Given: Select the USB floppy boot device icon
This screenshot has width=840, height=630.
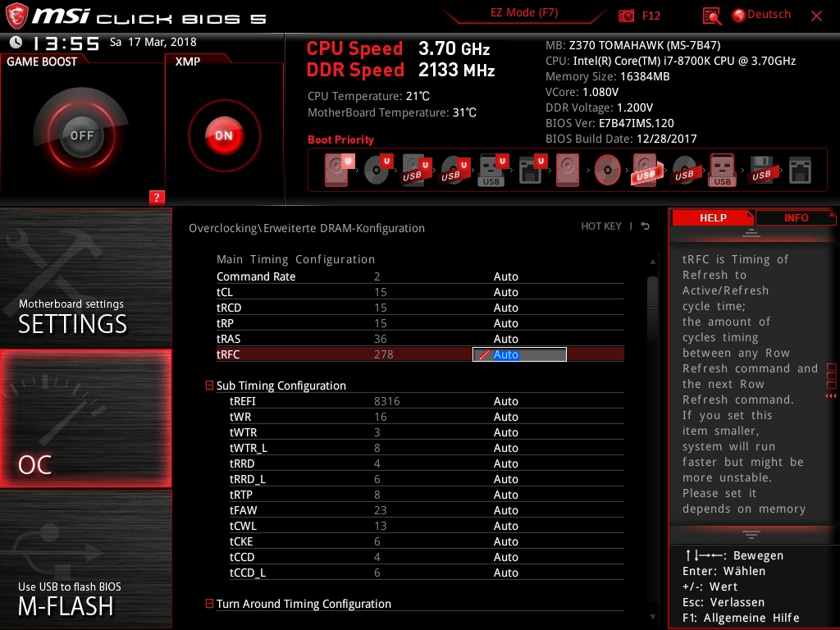Looking at the screenshot, I should point(761,171).
